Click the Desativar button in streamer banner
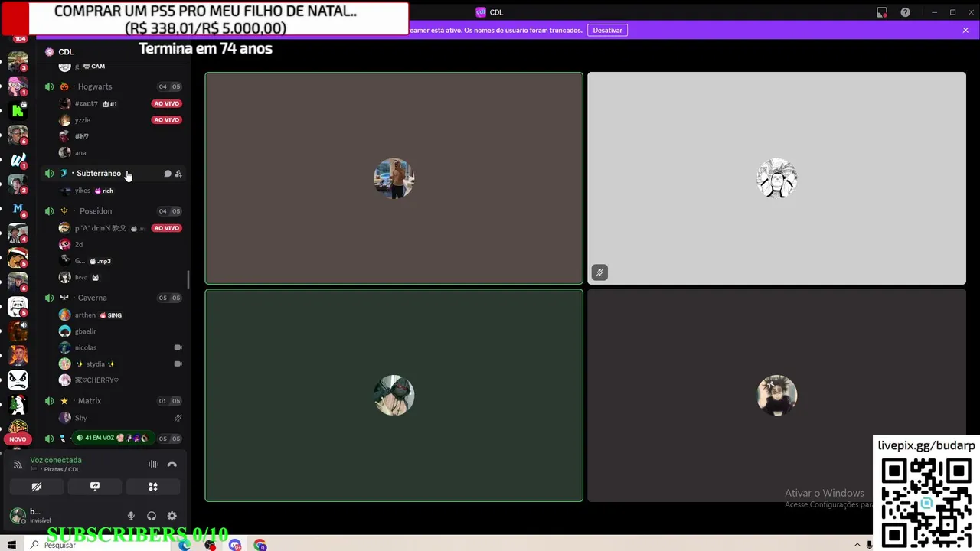 point(607,30)
